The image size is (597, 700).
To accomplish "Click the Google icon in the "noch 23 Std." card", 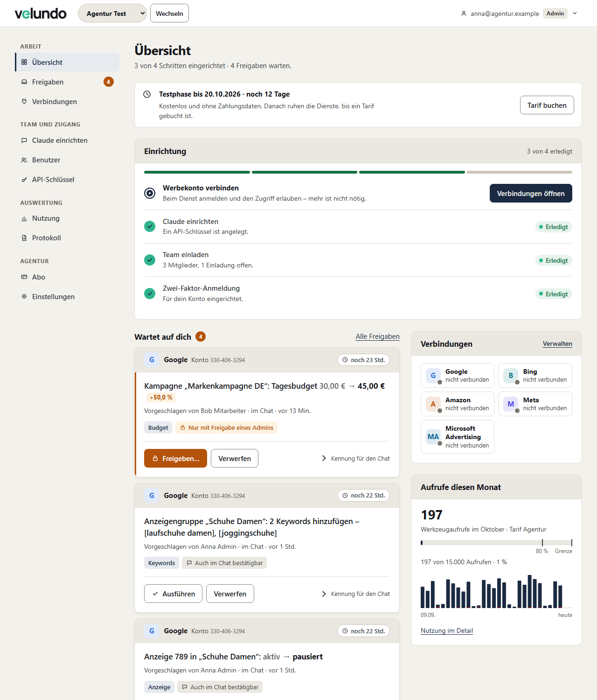I will click(152, 360).
